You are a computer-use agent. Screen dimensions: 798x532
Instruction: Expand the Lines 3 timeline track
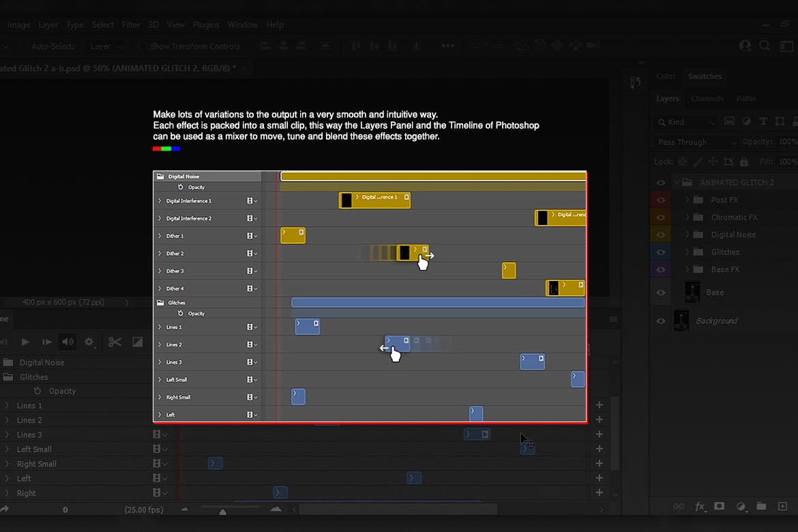coord(7,435)
